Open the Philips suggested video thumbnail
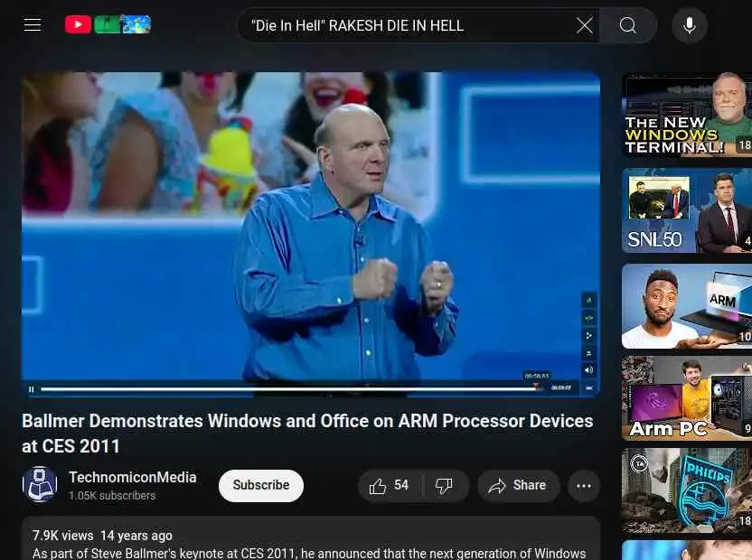 687,490
